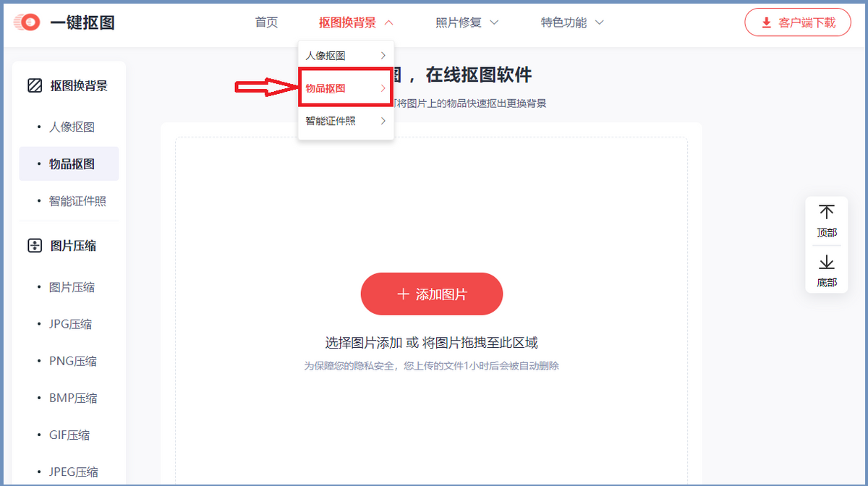The image size is (868, 486).
Task: Jump to top with 顶部 arrow icon
Action: coord(827,212)
